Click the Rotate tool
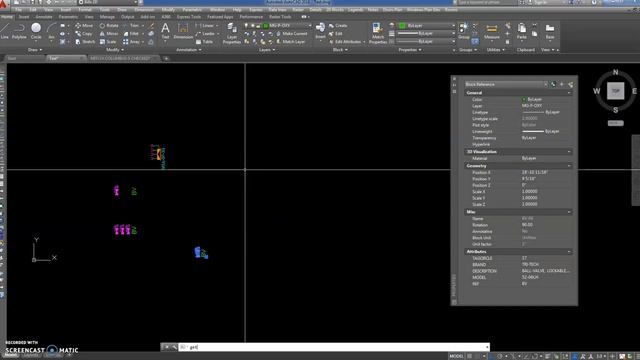Viewport: 640px width, 360px height. pos(109,25)
